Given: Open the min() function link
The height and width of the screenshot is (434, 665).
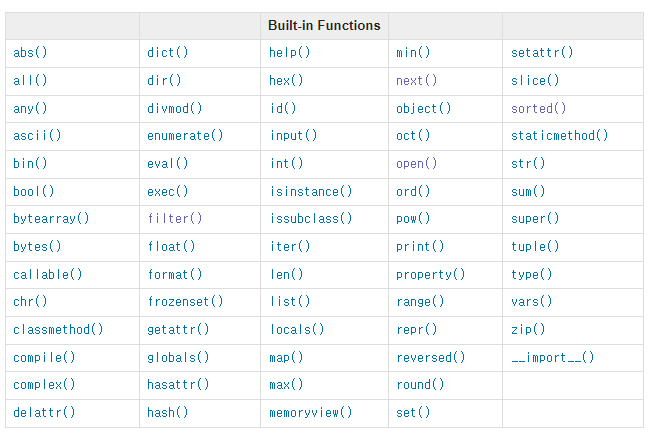Looking at the screenshot, I should 413,53.
